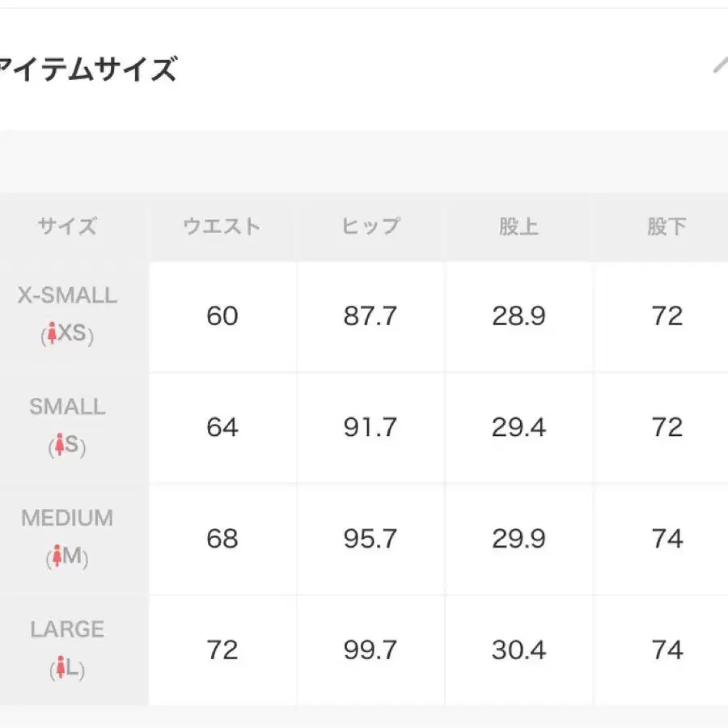Click the hip value 95.7 for MEDIUM
This screenshot has height=728, width=728.
click(x=370, y=538)
